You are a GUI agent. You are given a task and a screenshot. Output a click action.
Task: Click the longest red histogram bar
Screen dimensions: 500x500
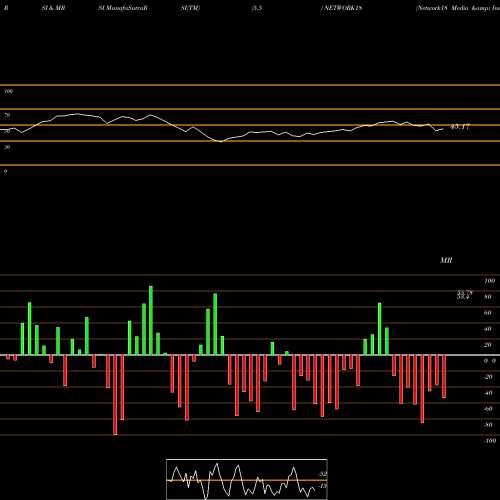pos(115,395)
